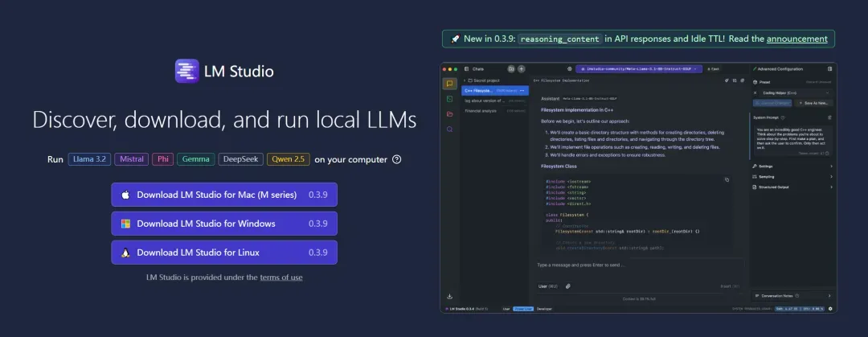The image size is (868, 337).
Task: Click the new folder icon beside Chats
Action: click(511, 68)
